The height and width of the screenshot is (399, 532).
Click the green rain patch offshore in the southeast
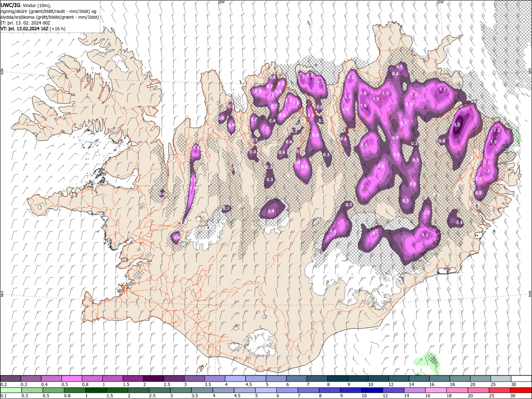click(428, 363)
